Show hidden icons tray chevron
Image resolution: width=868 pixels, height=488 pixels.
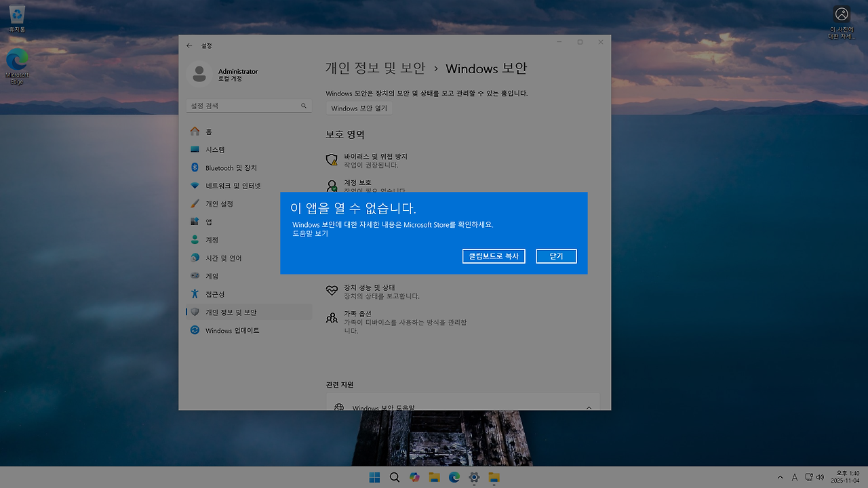pos(780,477)
